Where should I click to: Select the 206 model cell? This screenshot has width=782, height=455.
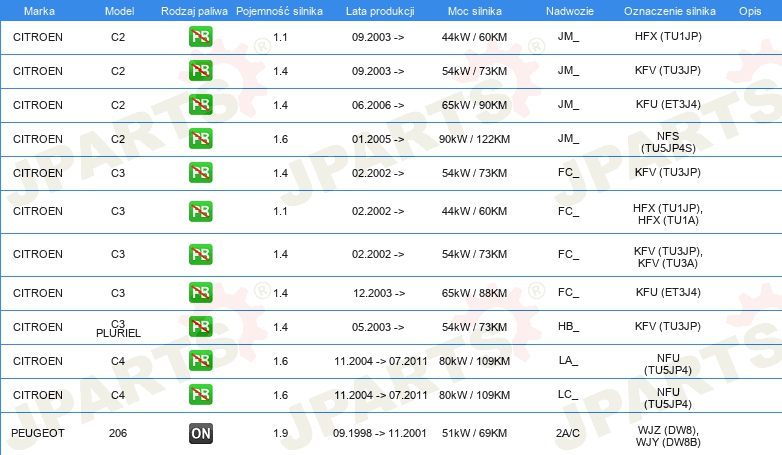point(118,433)
